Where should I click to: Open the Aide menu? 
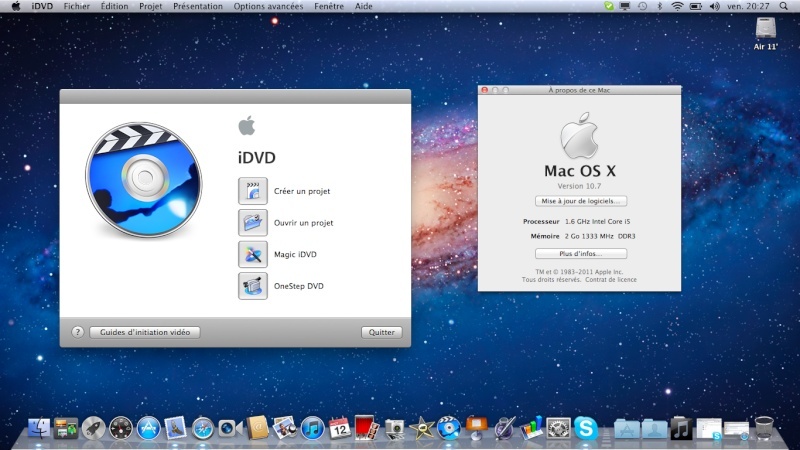[x=363, y=6]
